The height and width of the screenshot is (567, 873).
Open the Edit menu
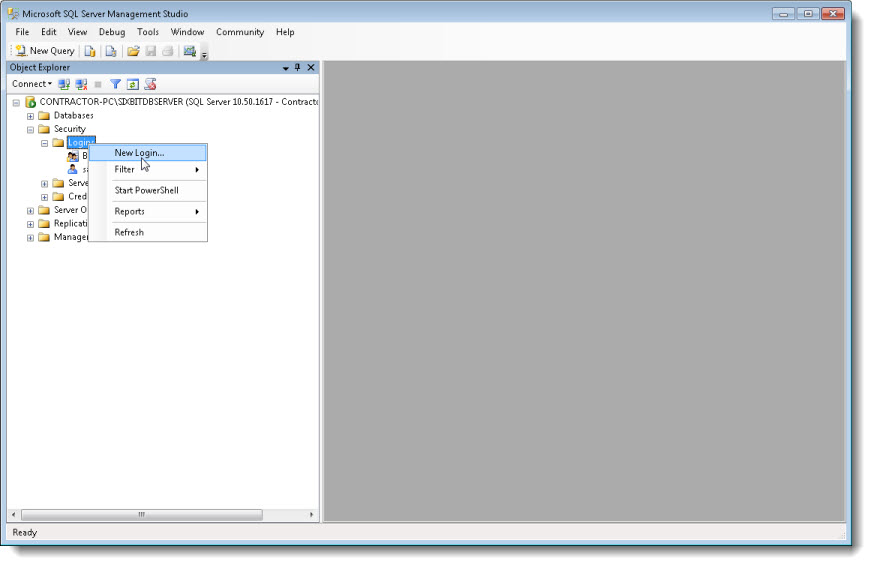tap(48, 32)
